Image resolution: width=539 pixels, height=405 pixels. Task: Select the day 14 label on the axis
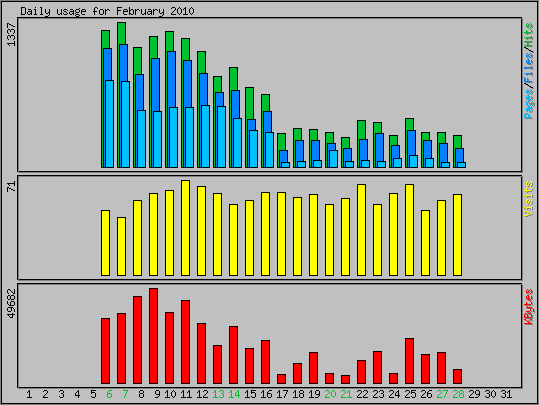(x=234, y=394)
